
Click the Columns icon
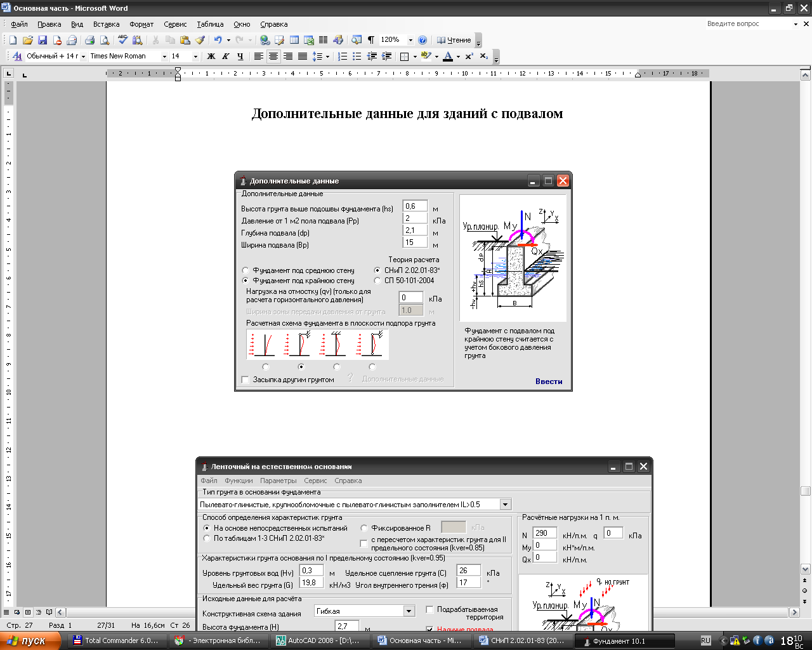tap(324, 40)
